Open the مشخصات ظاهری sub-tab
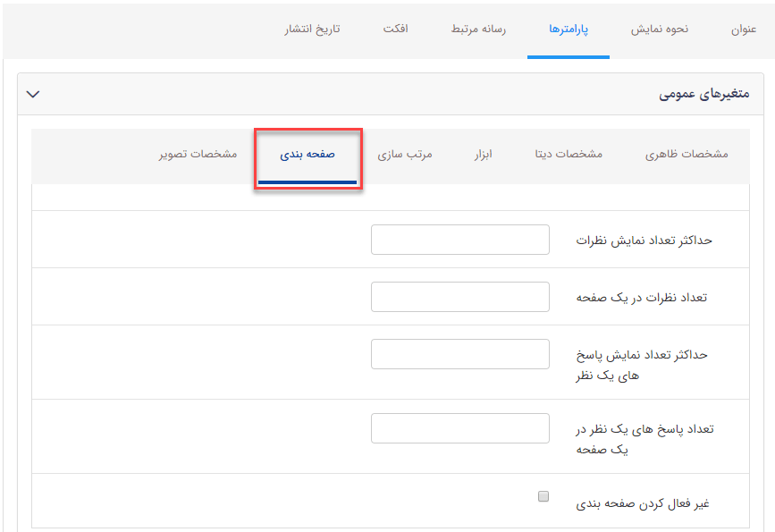This screenshot has height=532, width=775. (x=687, y=154)
